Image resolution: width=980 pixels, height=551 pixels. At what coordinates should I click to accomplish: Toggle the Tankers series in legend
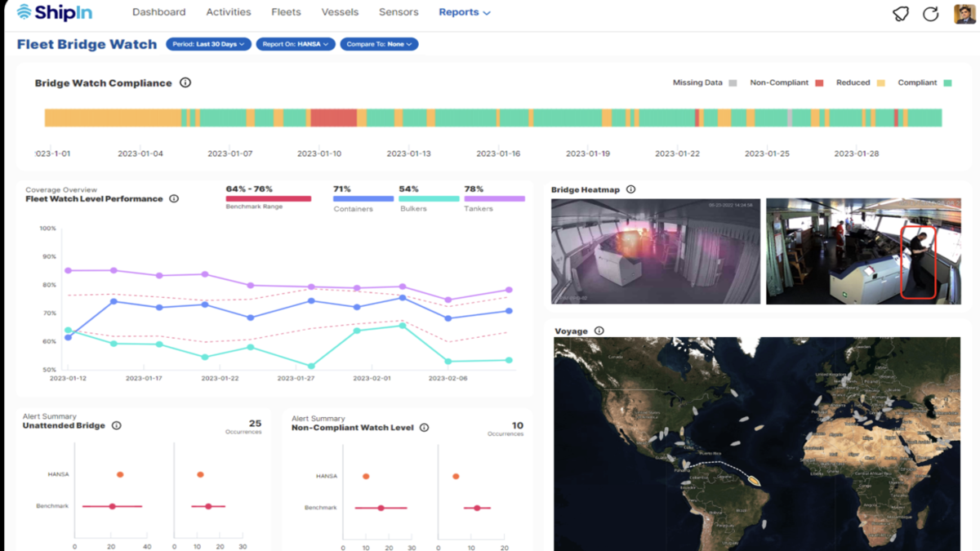click(494, 198)
